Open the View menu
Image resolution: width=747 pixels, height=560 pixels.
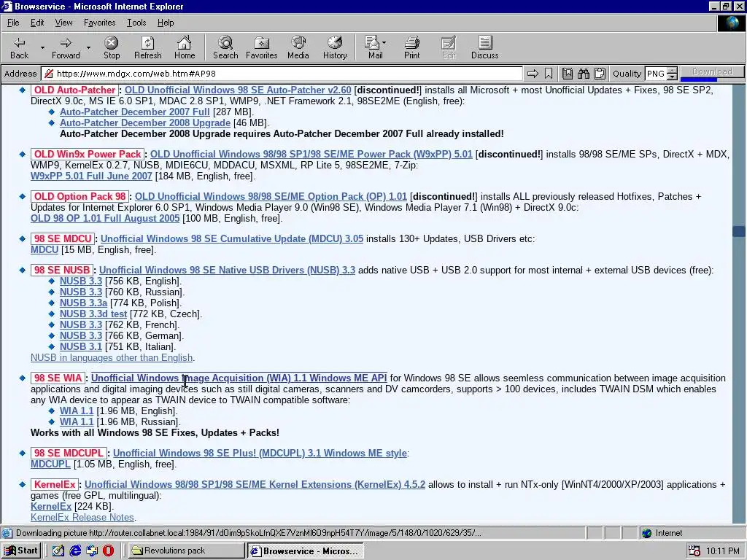click(x=63, y=23)
